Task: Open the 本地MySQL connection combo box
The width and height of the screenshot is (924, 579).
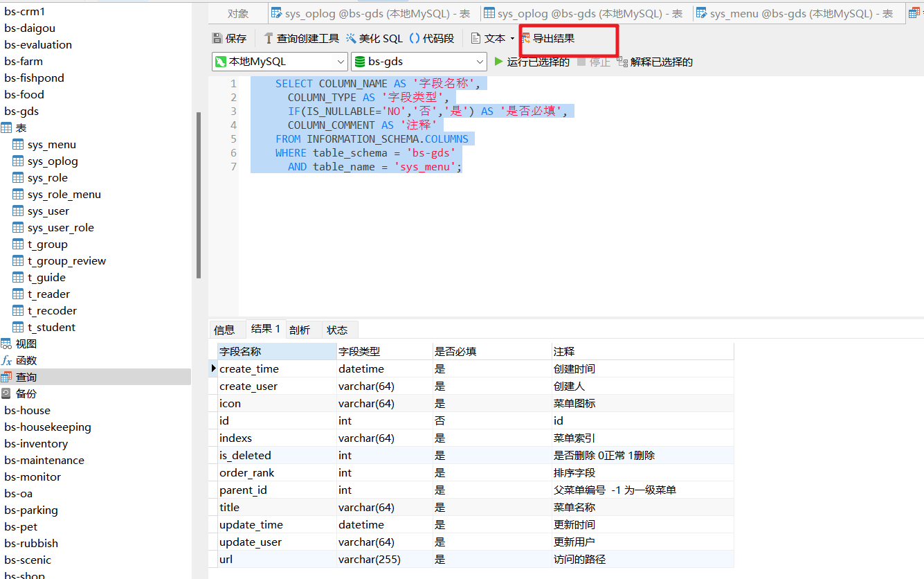Action: pos(280,62)
